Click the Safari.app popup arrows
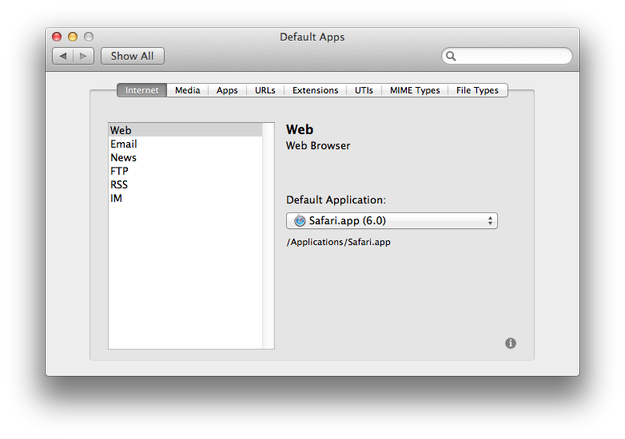The image size is (625, 439). [490, 220]
